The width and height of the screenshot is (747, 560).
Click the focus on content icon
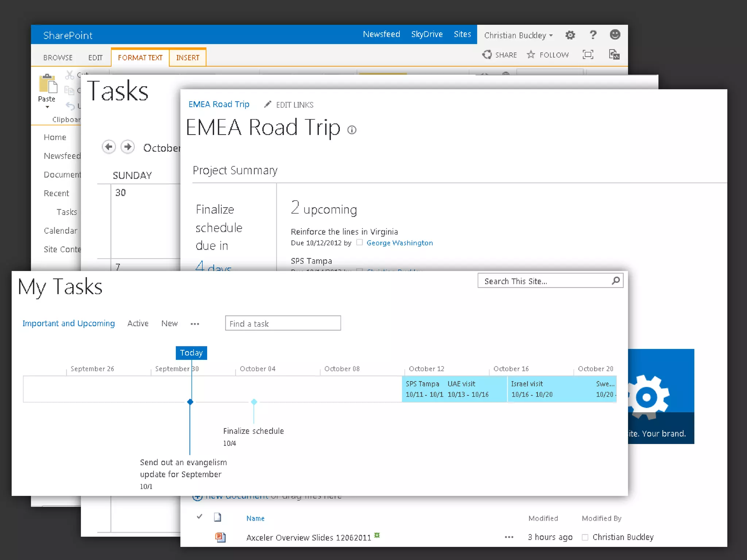tap(588, 55)
